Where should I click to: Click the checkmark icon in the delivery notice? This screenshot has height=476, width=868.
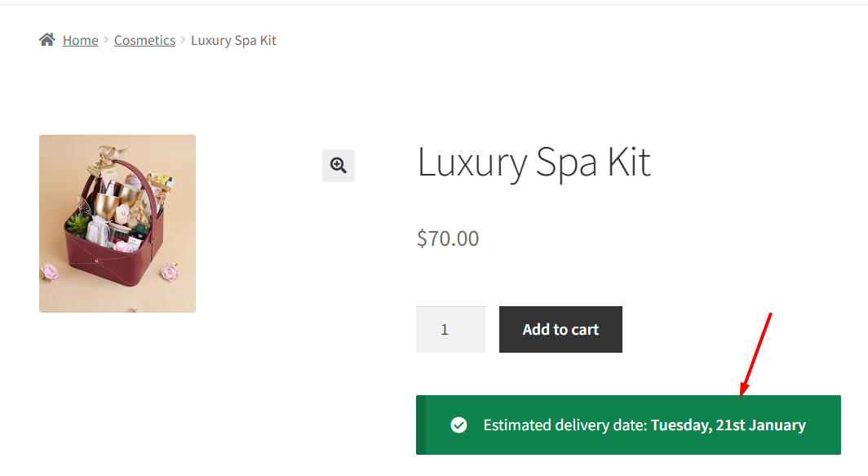pos(459,425)
